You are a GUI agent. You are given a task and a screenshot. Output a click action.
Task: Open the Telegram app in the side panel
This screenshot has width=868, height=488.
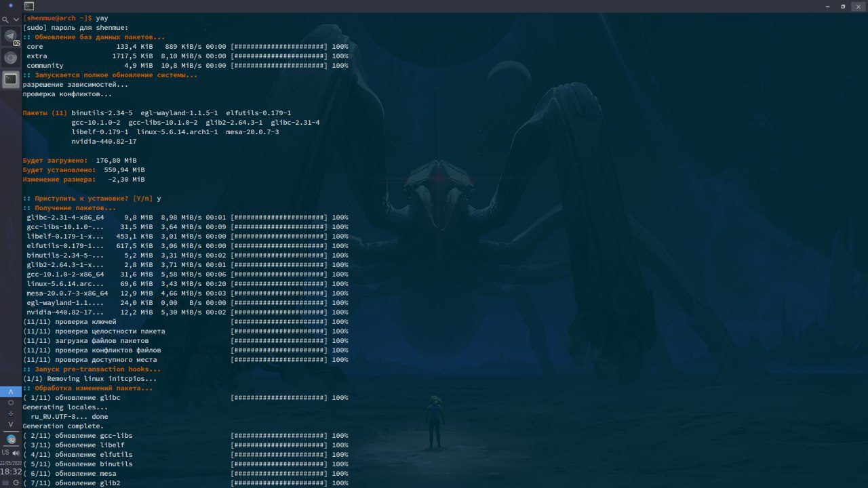10,37
